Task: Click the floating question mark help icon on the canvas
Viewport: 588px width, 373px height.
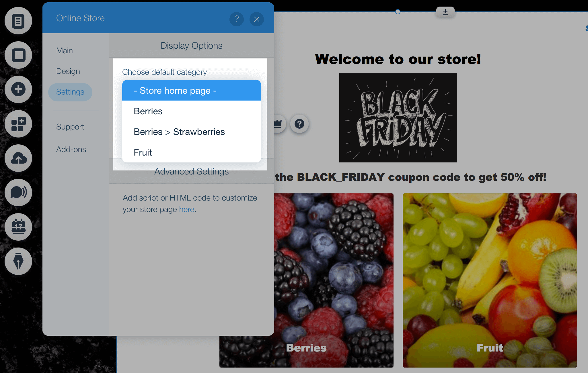Action: 299,124
